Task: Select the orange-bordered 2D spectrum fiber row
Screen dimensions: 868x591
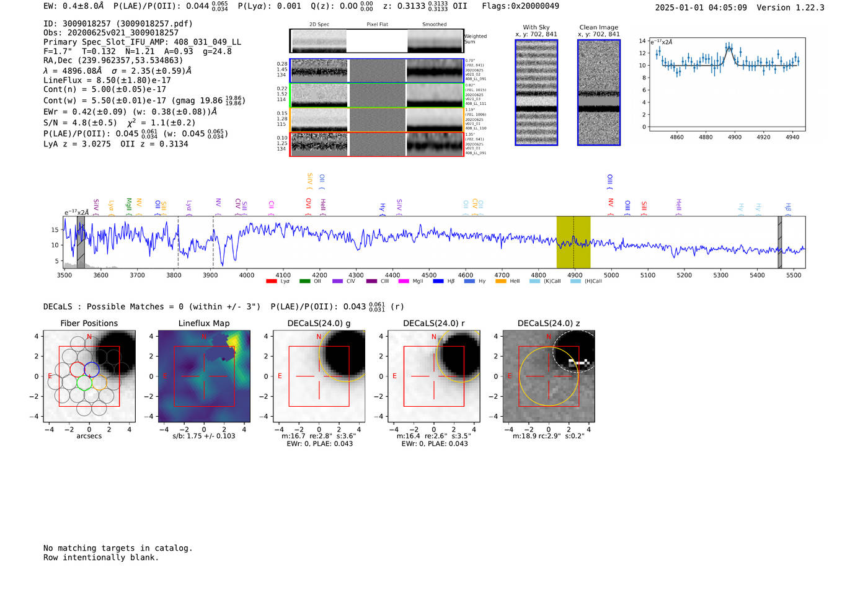Action: tap(377, 120)
